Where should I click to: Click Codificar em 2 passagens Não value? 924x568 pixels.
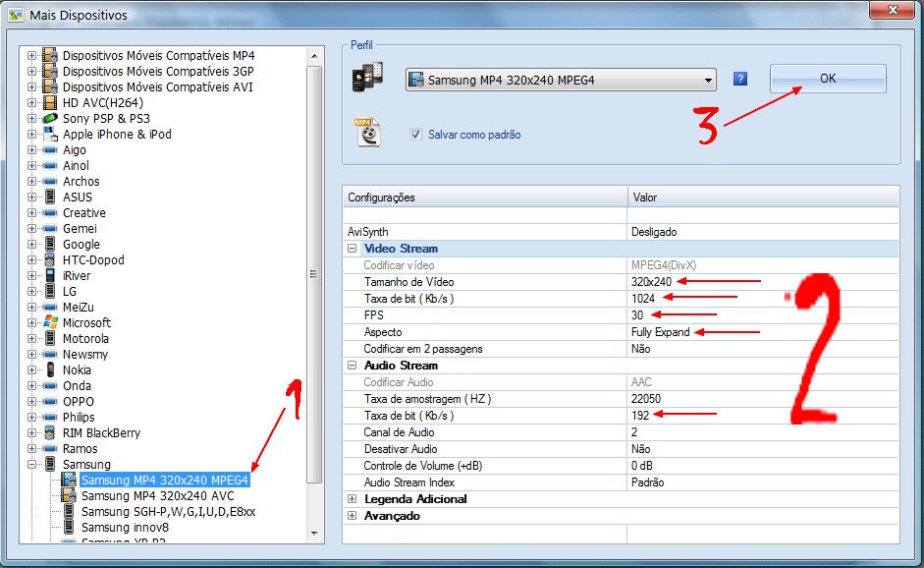tap(640, 349)
